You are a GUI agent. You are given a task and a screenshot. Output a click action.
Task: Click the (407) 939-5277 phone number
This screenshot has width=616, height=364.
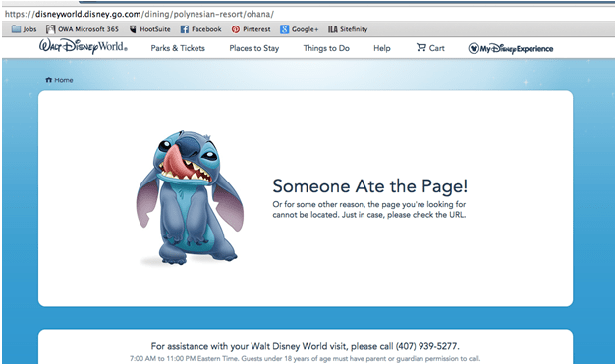[x=427, y=346]
